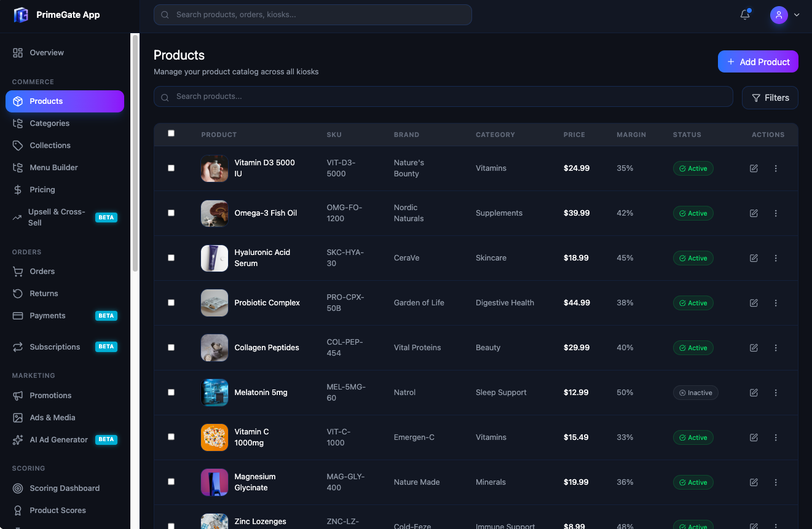Open more actions for Melatonin 5mg
Viewport: 812px width, 529px height.
(776, 393)
